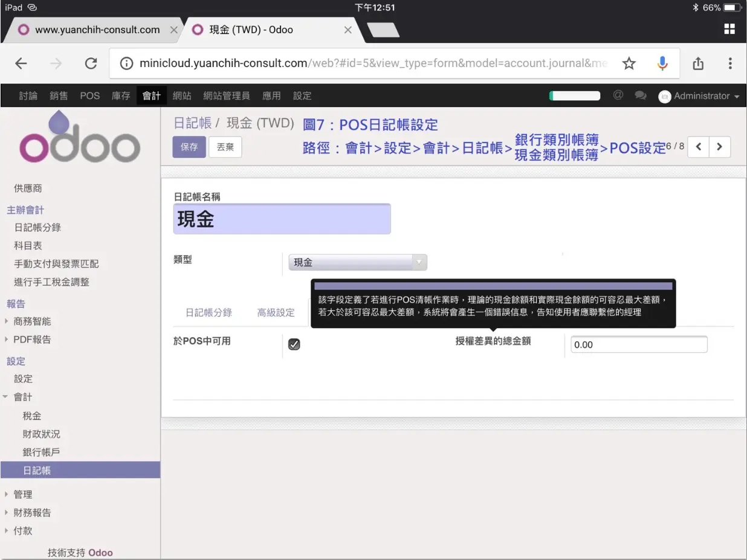Go to previous record with left chevron

(698, 147)
